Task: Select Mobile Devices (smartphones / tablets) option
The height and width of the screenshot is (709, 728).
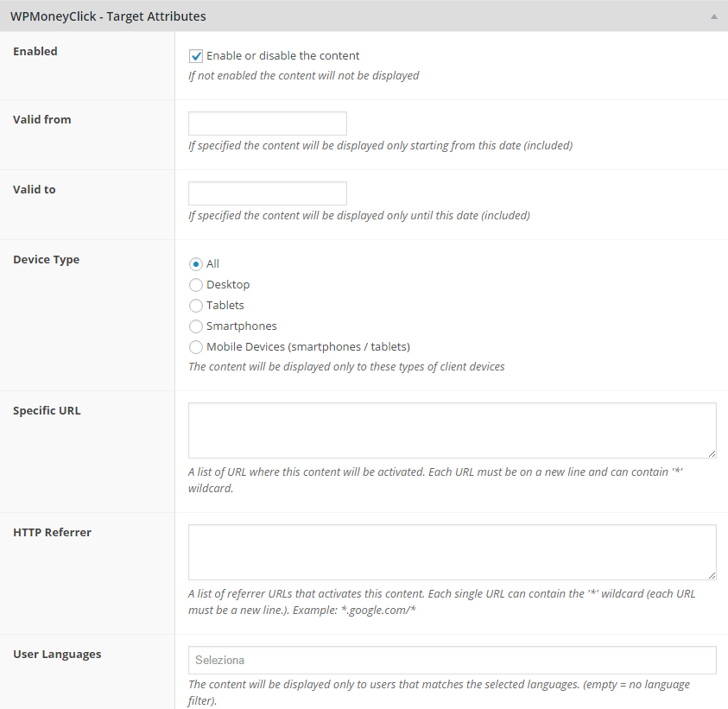Action: click(x=196, y=347)
